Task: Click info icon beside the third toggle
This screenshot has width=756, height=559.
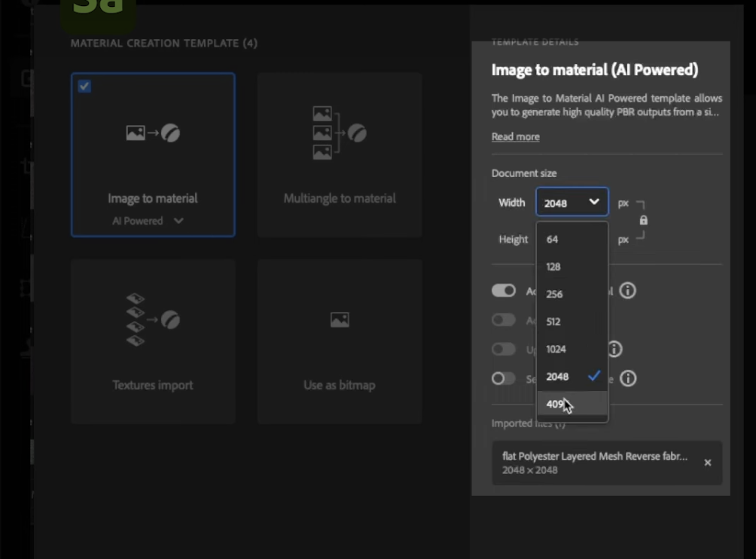Action: [614, 349]
